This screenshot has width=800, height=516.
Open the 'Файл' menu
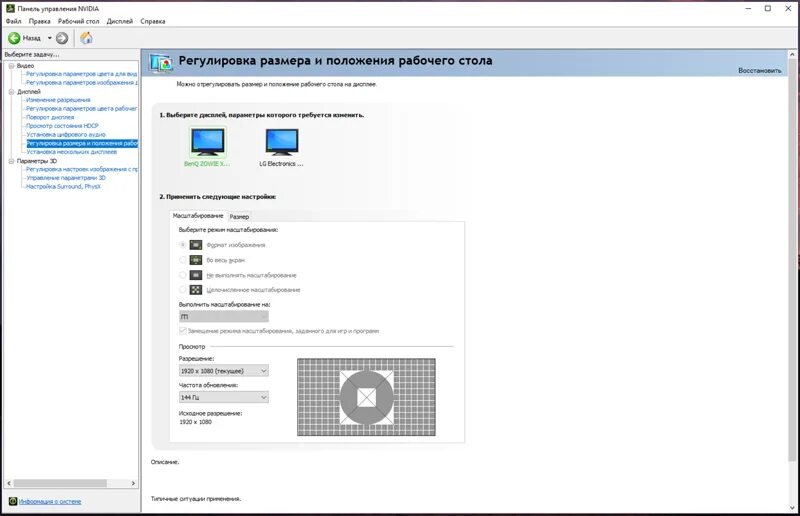pos(14,21)
